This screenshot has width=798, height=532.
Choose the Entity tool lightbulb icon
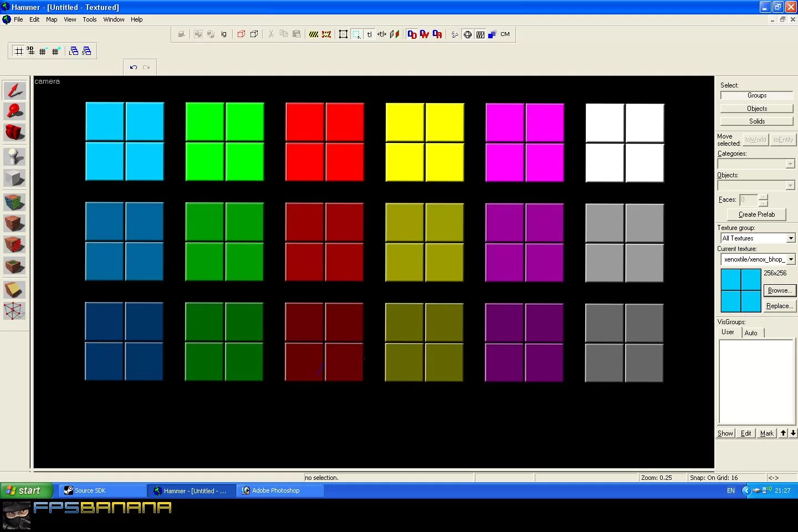[x=15, y=157]
